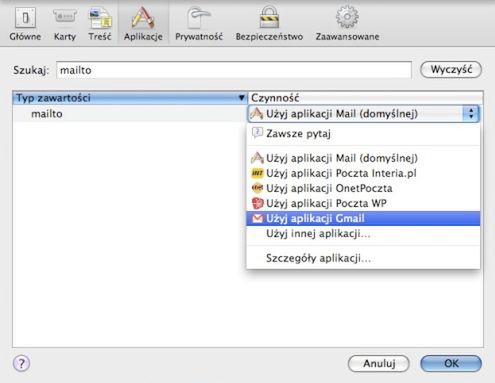The height and width of the screenshot is (383, 495).
Task: Click the Karty tab label
Action: 65,36
